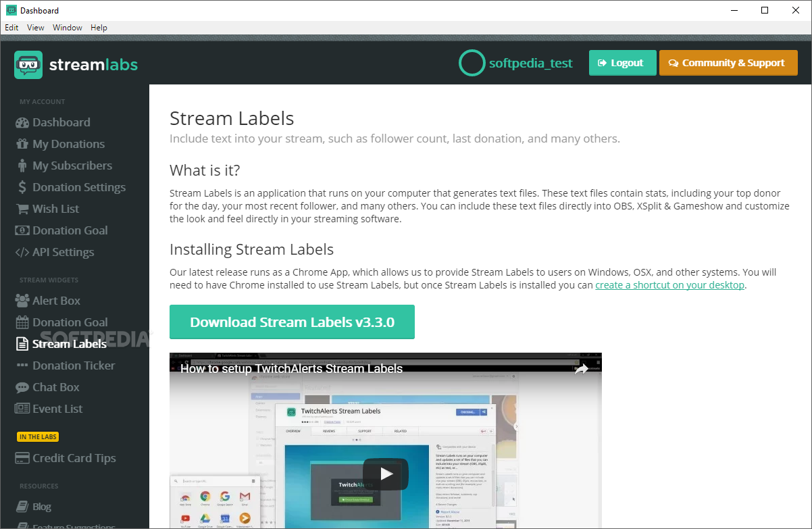This screenshot has width=812, height=529.
Task: Click the code brackets icon beside API Settings
Action: pyautogui.click(x=22, y=252)
